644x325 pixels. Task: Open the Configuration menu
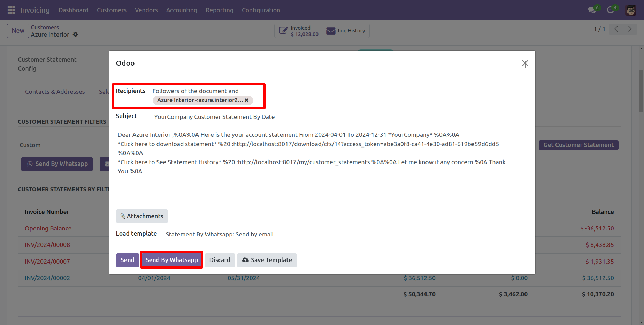[261, 10]
